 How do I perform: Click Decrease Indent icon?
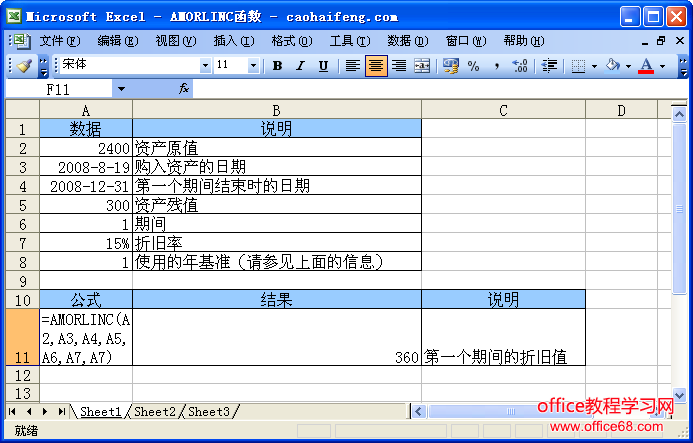[x=549, y=66]
